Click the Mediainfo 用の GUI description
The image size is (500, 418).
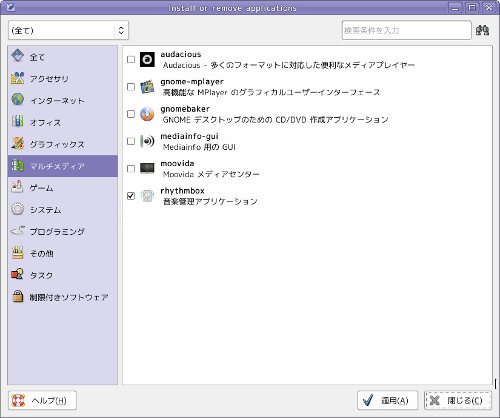pos(199,147)
